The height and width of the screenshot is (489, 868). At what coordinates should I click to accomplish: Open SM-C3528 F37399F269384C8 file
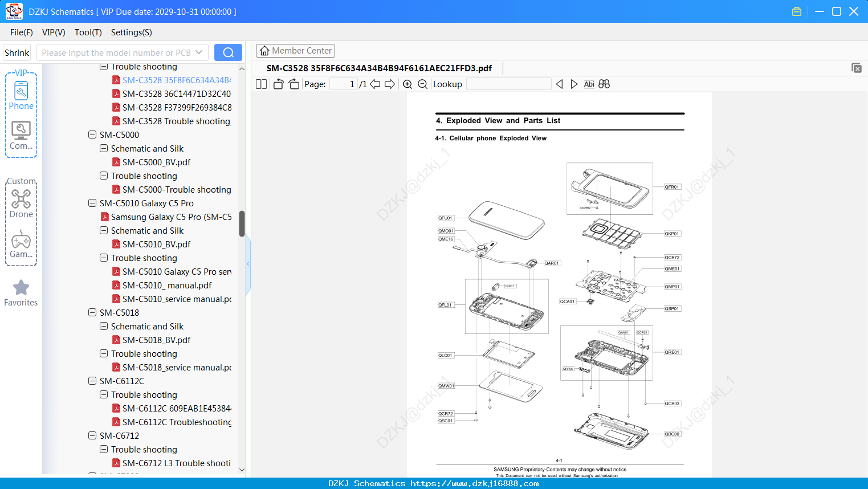(x=177, y=108)
